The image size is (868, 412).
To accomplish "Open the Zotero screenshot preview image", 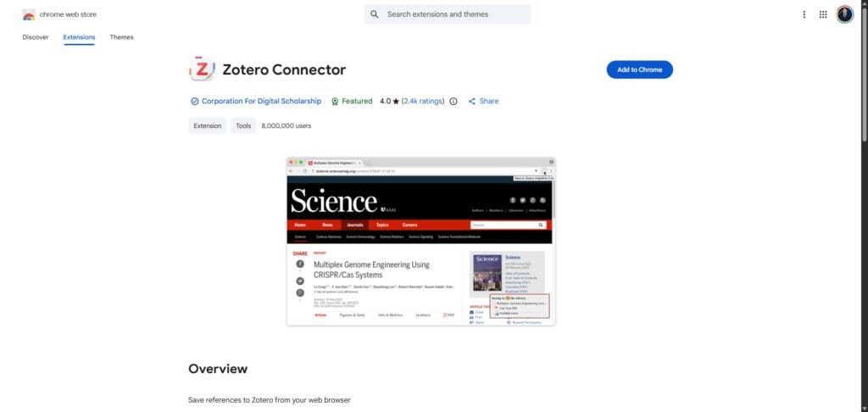I will click(420, 242).
